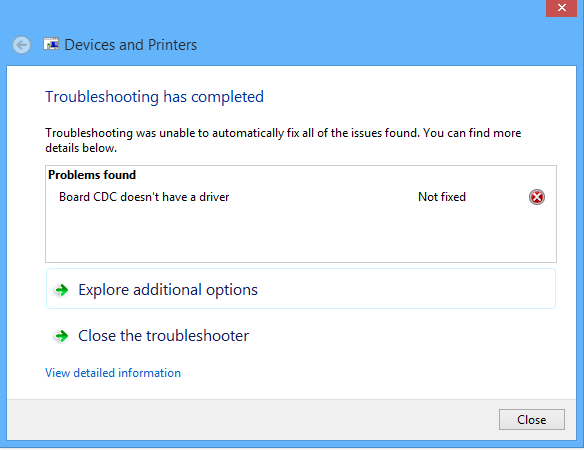Click the gray footer bar left of Close
584x450 pixels.
253,420
